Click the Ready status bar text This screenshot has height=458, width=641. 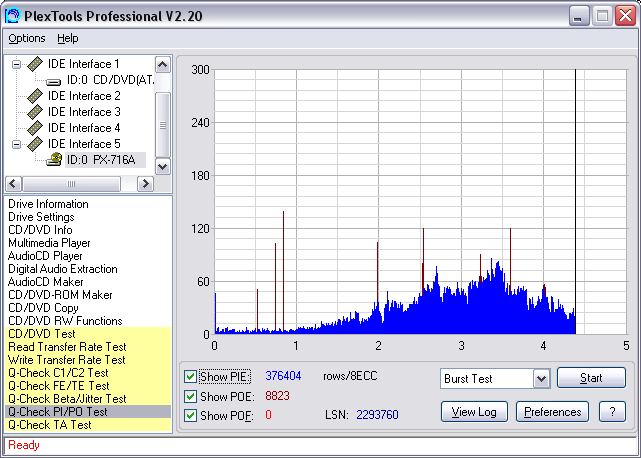coord(24,445)
